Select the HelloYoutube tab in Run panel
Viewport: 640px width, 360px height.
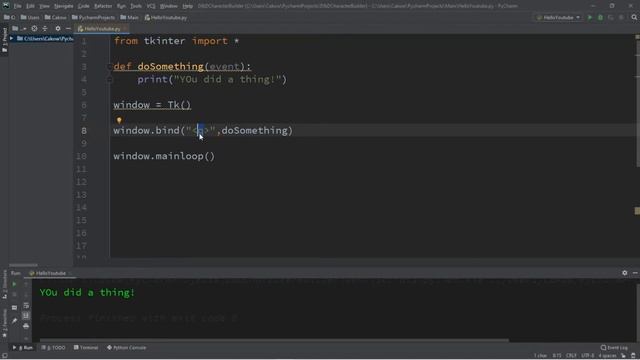pos(49,273)
